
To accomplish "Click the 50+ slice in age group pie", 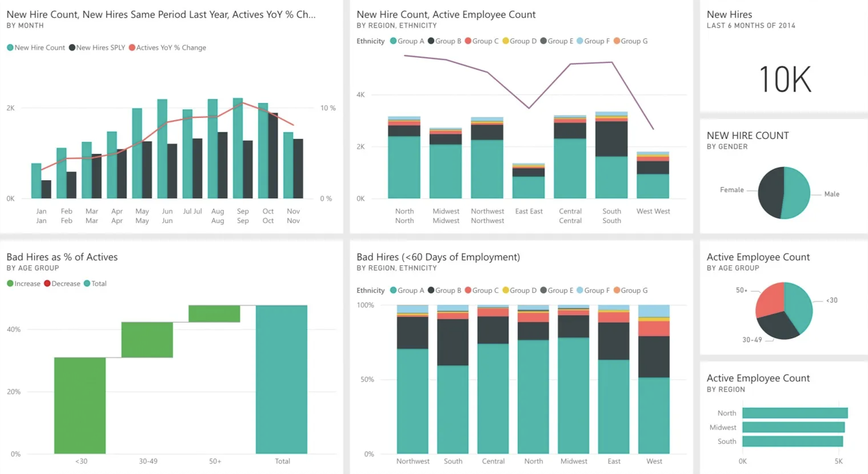I will pos(770,300).
